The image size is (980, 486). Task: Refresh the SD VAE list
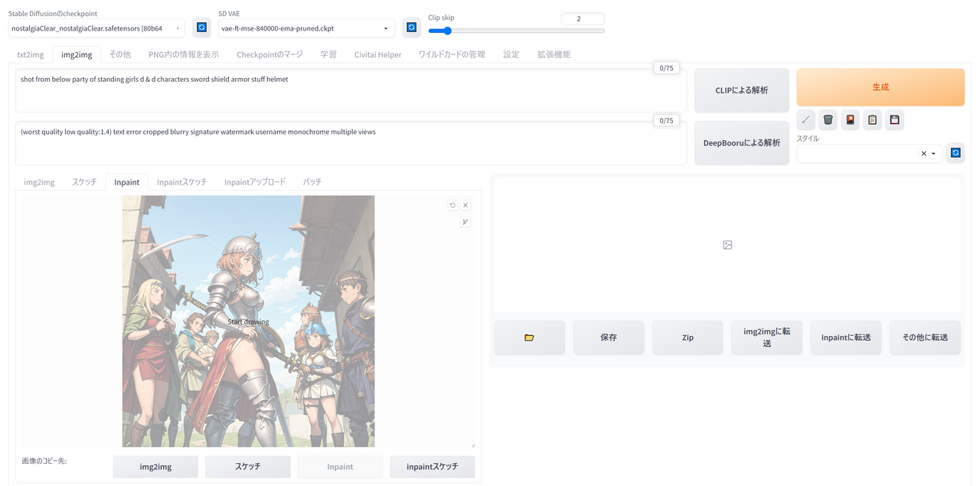click(x=411, y=28)
